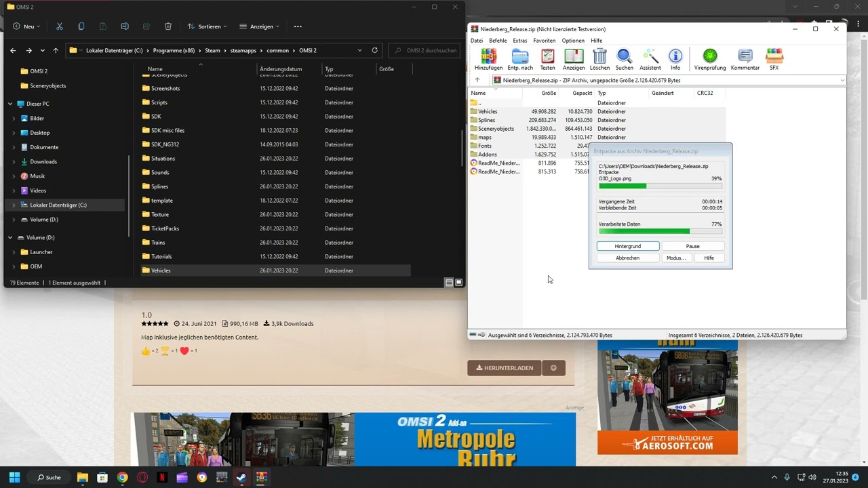Go up one folder level in WinRAR

pyautogui.click(x=477, y=80)
